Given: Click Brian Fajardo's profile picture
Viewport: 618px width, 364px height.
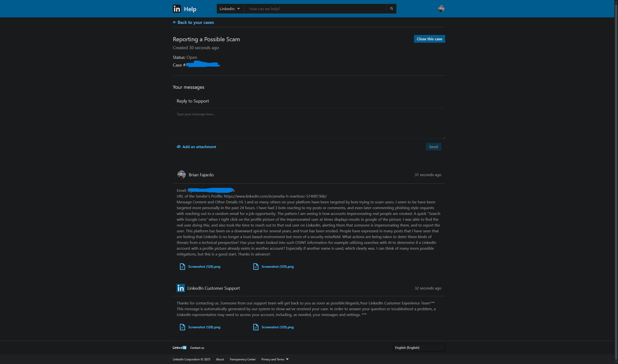Looking at the screenshot, I should click(181, 175).
